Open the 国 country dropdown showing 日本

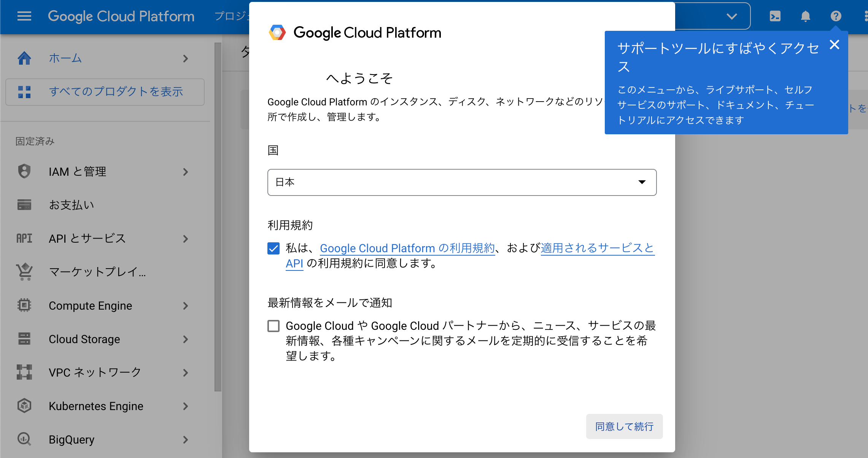462,182
